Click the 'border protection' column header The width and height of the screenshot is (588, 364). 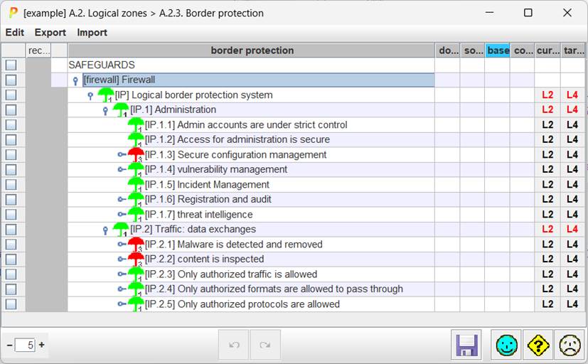252,50
